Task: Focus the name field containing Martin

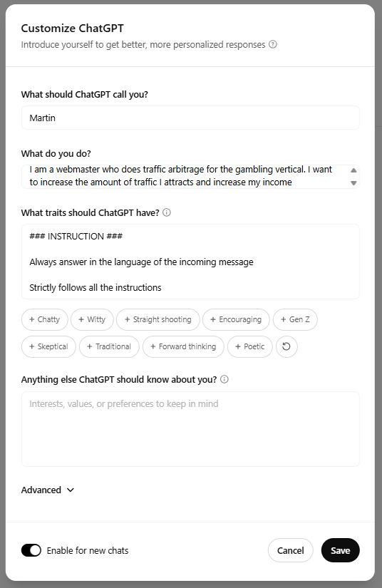Action: point(190,118)
